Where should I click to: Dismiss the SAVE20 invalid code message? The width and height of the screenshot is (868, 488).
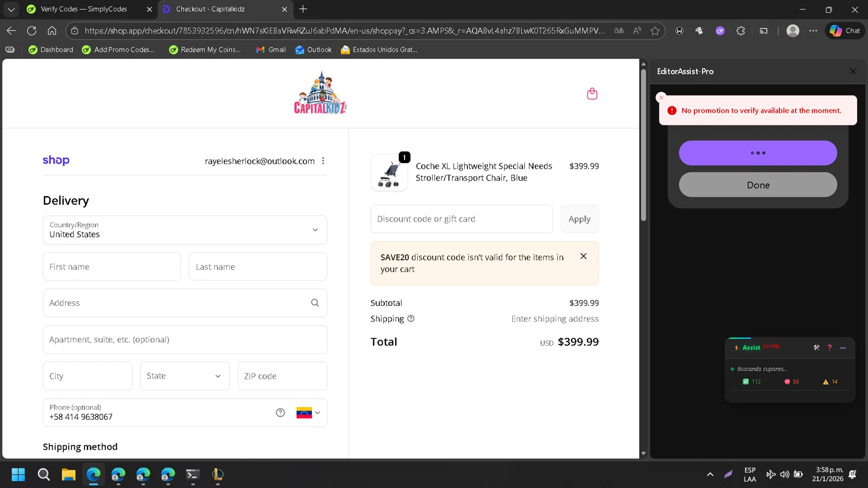[583, 256]
